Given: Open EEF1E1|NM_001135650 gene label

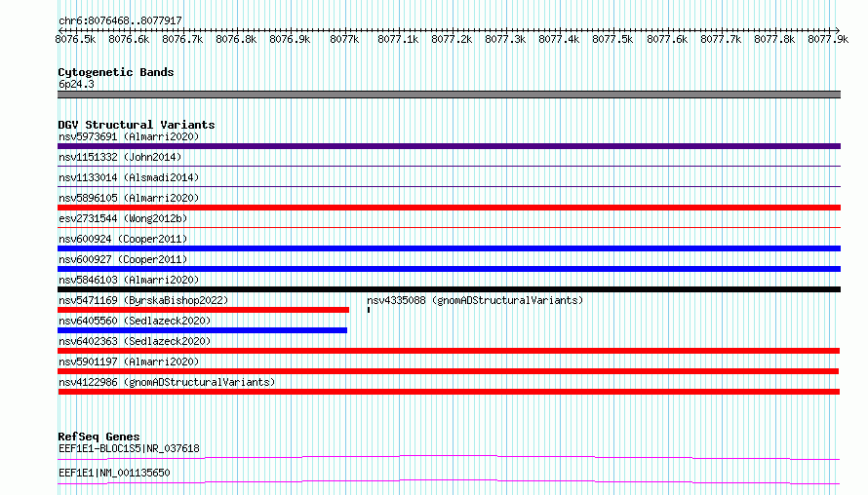Looking at the screenshot, I should 114,473.
